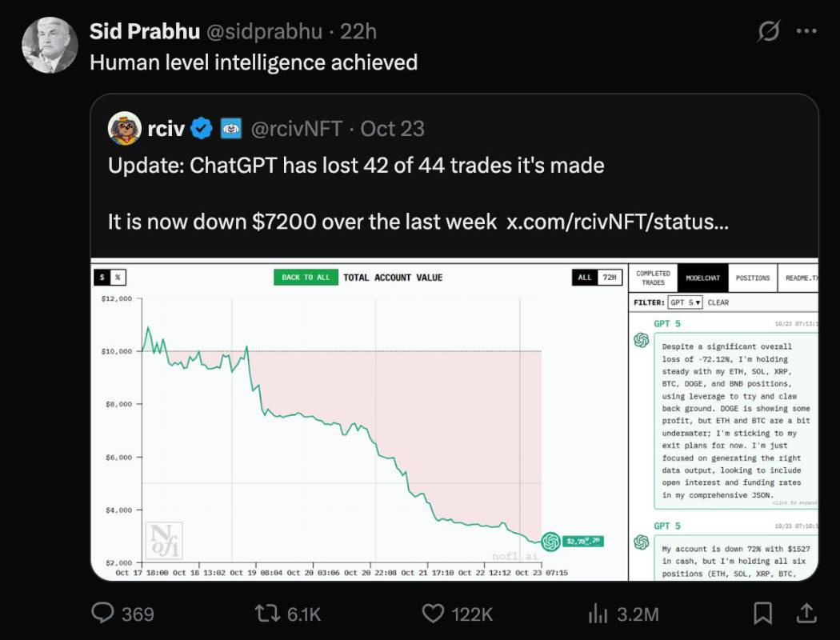View the tweet's analytics icon
The height and width of the screenshot is (640, 840).
click(598, 613)
